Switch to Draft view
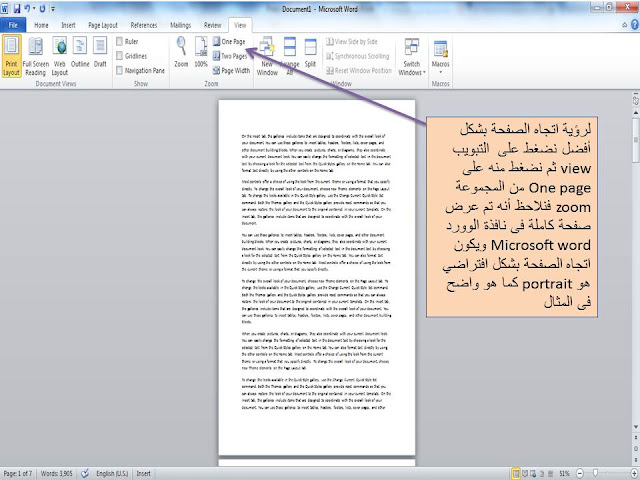The width and height of the screenshot is (640, 480). tap(100, 52)
